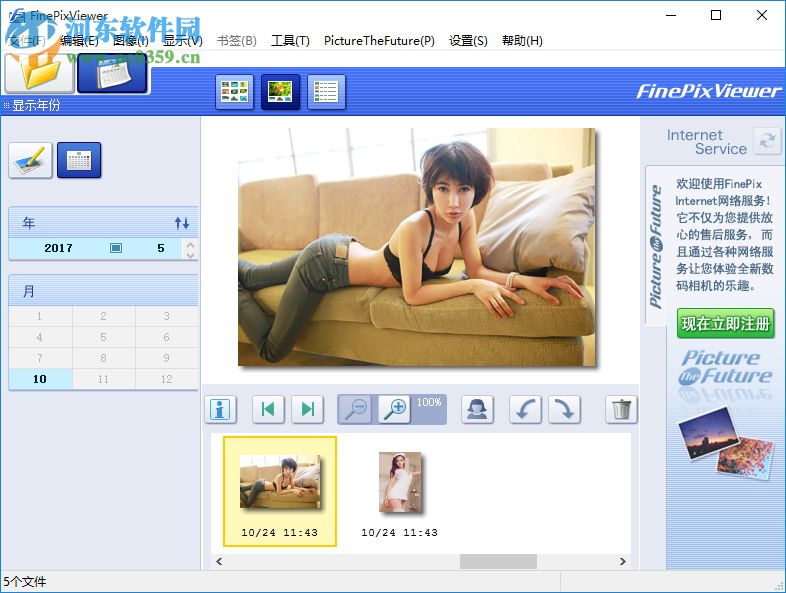The height and width of the screenshot is (593, 786).
Task: Open the 设置(S) menu
Action: coord(468,41)
